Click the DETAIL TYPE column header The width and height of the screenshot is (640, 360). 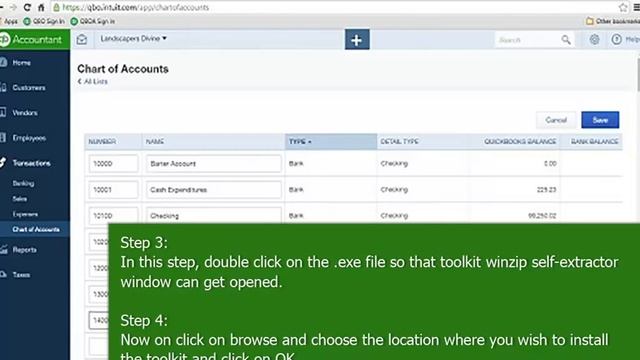pyautogui.click(x=399, y=142)
